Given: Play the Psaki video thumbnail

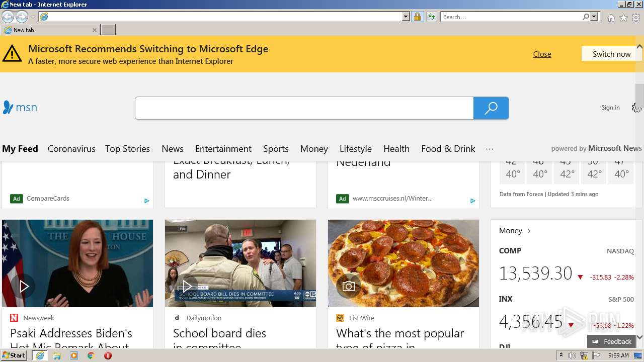Looking at the screenshot, I should pos(77,263).
